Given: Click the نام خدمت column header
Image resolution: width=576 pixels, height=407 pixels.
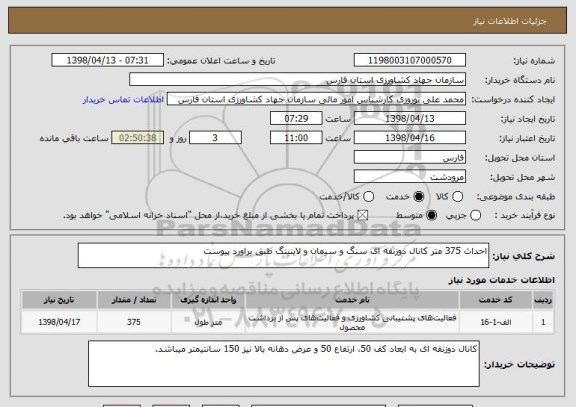Looking at the screenshot, I should (x=352, y=300).
